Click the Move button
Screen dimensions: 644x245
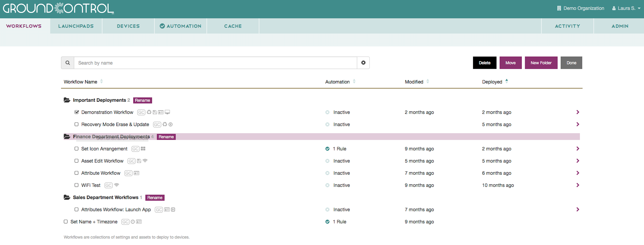(510, 63)
